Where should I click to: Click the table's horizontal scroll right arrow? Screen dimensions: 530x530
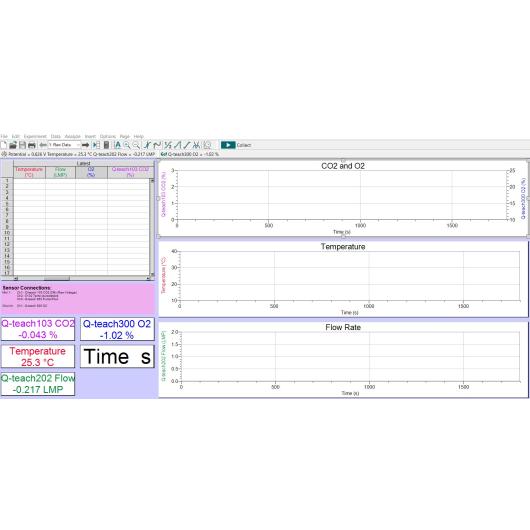point(148,278)
